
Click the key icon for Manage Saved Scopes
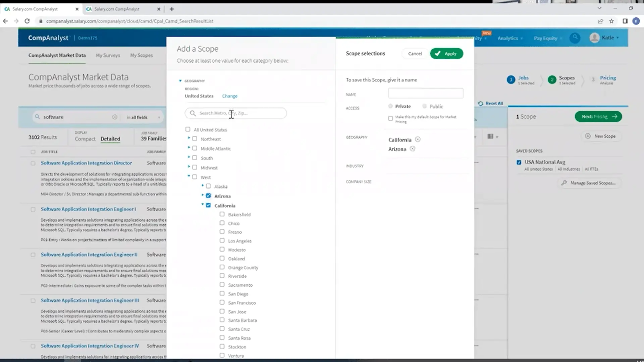click(x=564, y=183)
